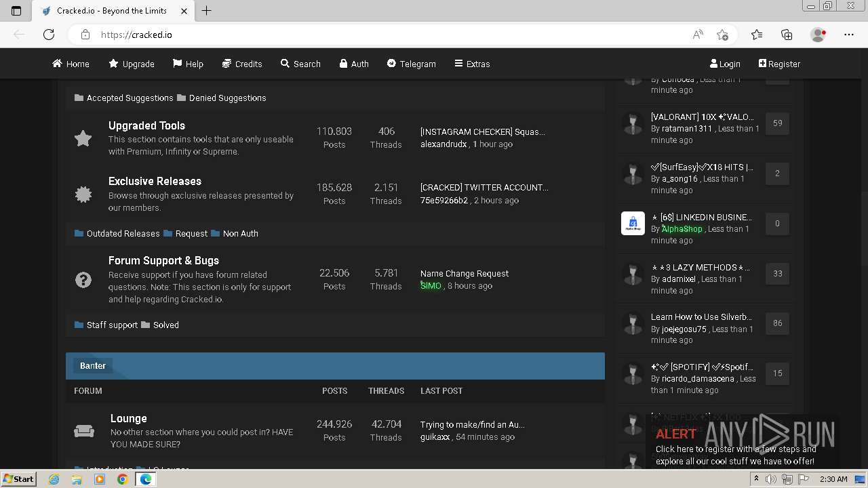This screenshot has height=488, width=868.
Task: Add page to favorites star icon
Action: (722, 35)
